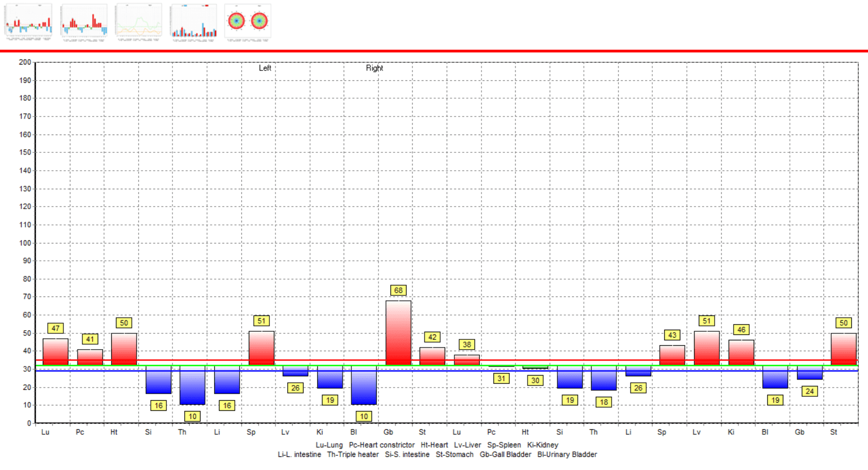
Task: Click the left Bl blue bar
Action: click(364, 385)
